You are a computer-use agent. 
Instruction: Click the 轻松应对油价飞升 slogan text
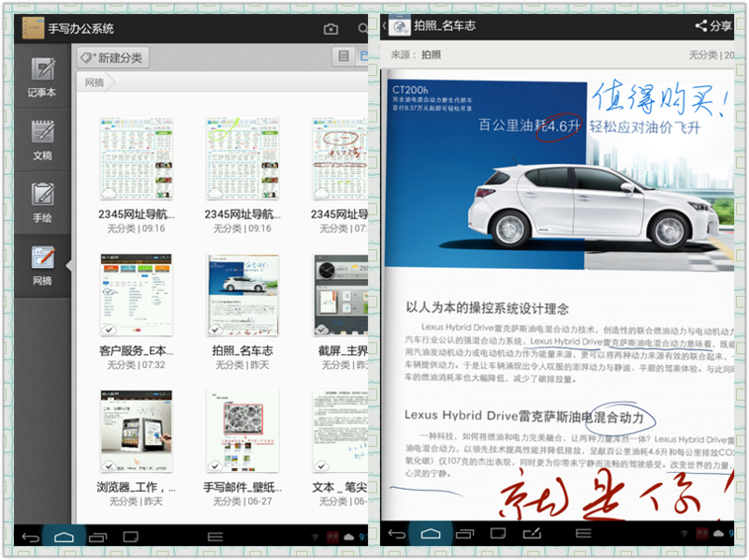pos(645,127)
